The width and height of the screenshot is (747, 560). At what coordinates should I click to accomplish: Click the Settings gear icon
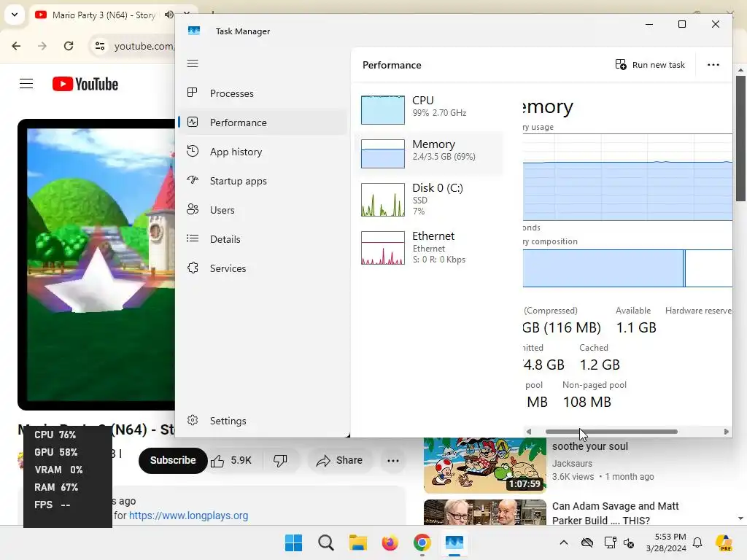(193, 420)
